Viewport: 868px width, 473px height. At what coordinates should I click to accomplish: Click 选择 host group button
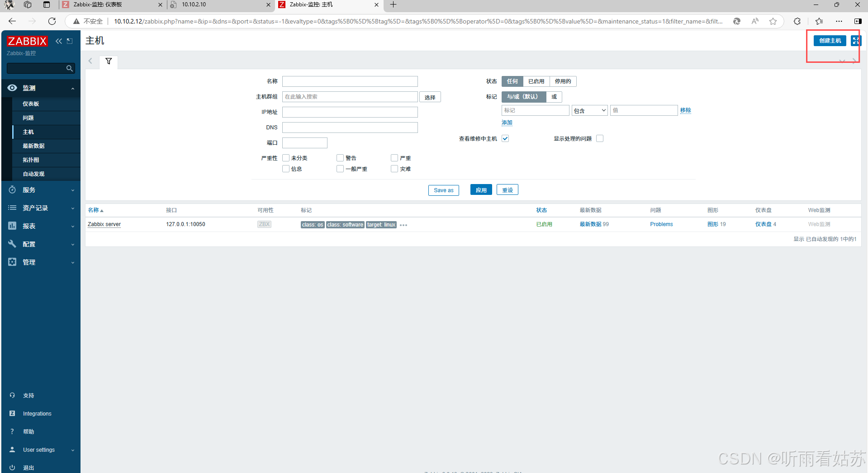[430, 97]
